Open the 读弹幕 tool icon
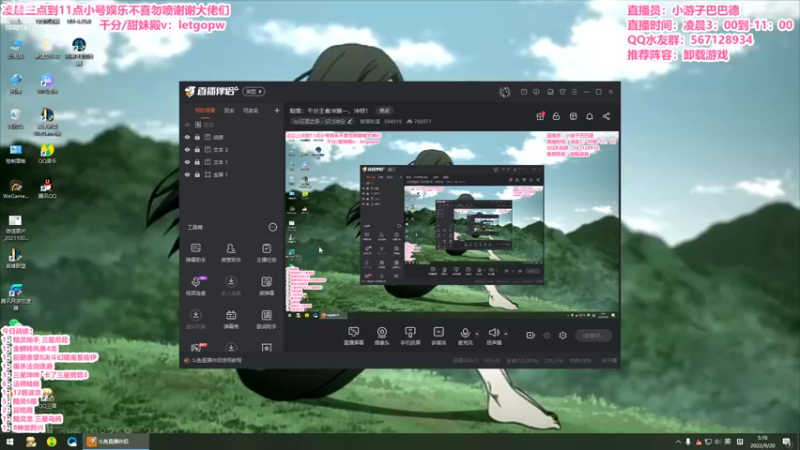The image size is (800, 450). click(266, 286)
